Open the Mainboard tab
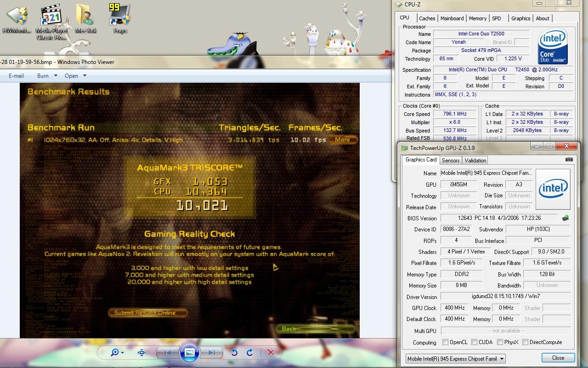The image size is (588, 368). (452, 18)
